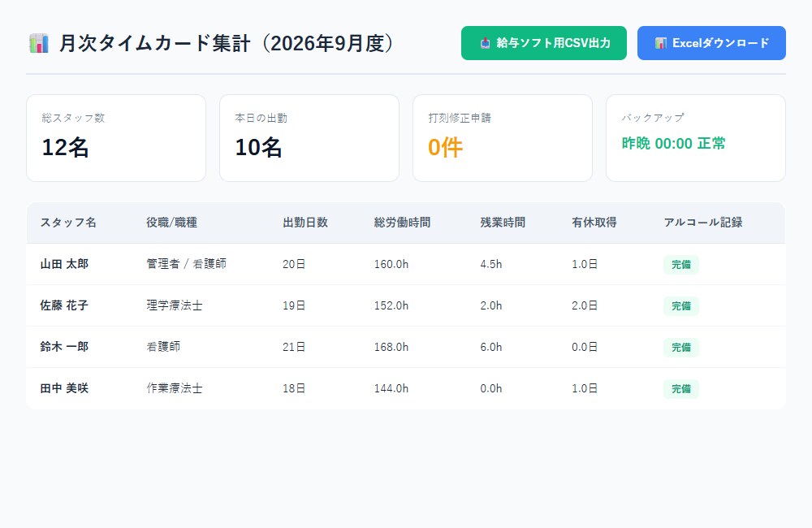Click 鈴木 一郎's 完備 alcohol record badge
The image size is (812, 528).
[681, 347]
